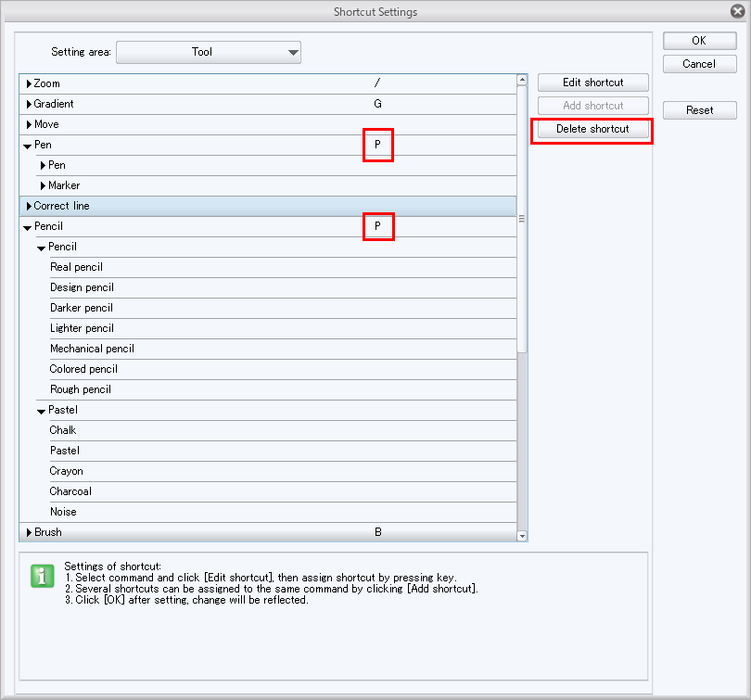Cancel the shortcut settings dialog

(698, 64)
